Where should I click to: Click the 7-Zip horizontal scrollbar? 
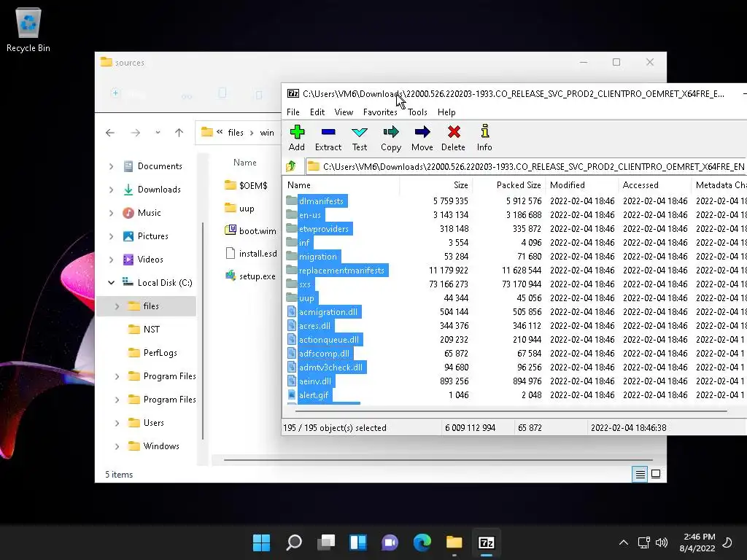[511, 411]
